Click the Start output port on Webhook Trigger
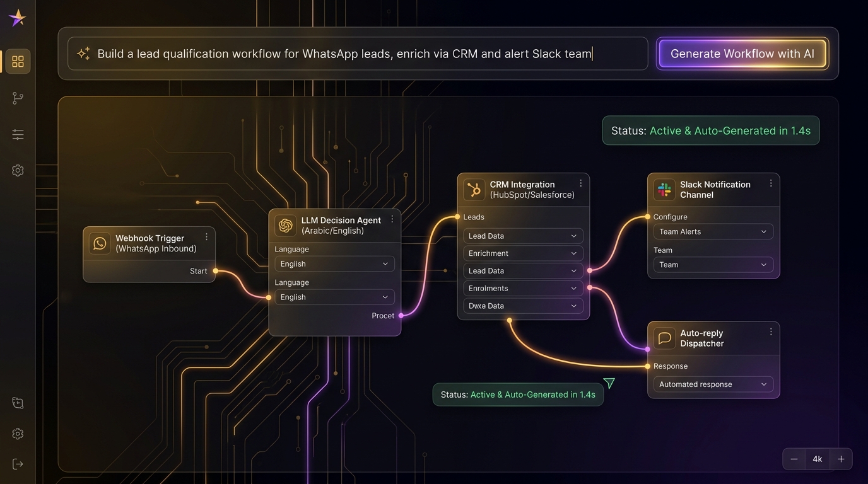This screenshot has width=868, height=484. pyautogui.click(x=216, y=271)
